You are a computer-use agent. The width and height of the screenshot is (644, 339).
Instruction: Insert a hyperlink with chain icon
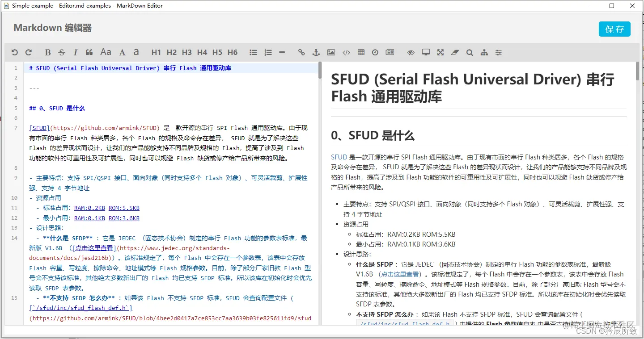click(x=301, y=52)
